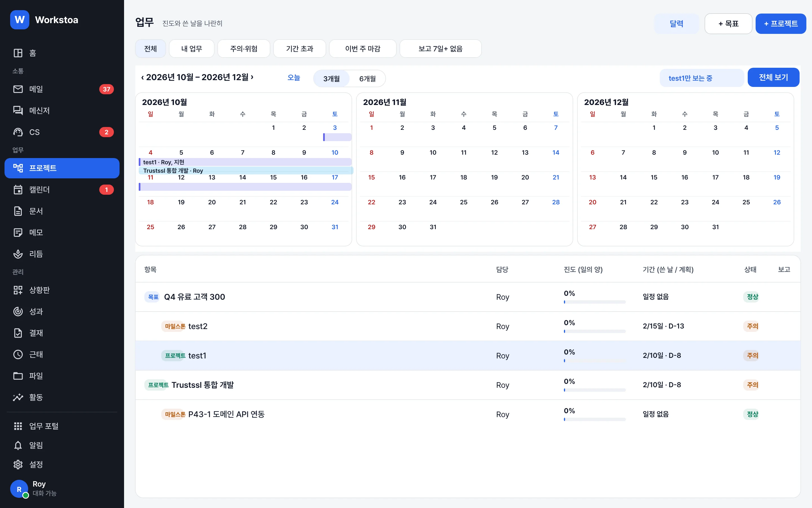
Task: Select the 이번 주 마감 filter tab
Action: click(363, 49)
